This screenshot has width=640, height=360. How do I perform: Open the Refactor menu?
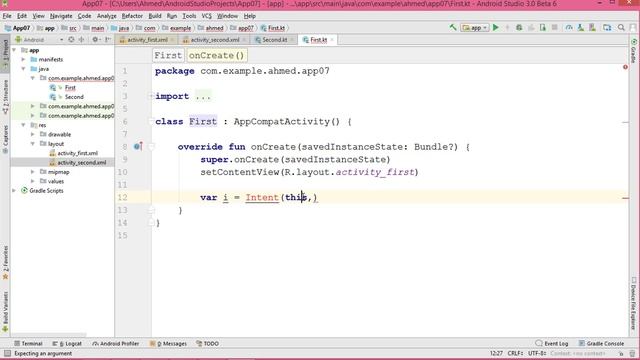pyautogui.click(x=132, y=16)
